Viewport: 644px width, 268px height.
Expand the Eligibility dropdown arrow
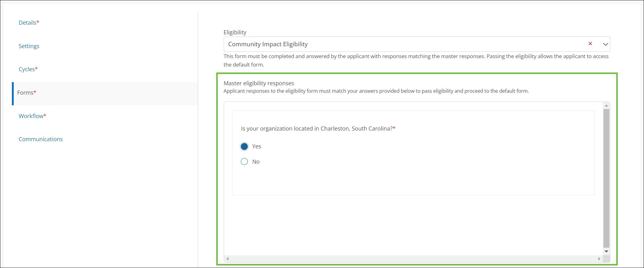[605, 44]
